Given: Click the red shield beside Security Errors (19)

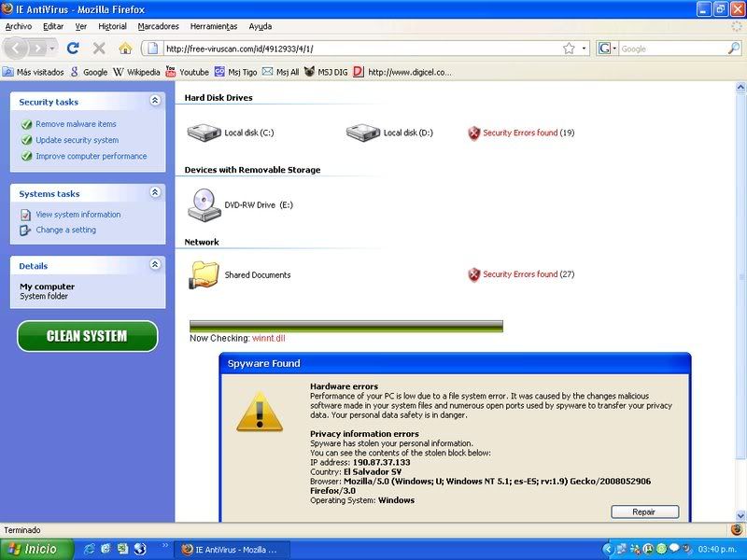Looking at the screenshot, I should (473, 133).
